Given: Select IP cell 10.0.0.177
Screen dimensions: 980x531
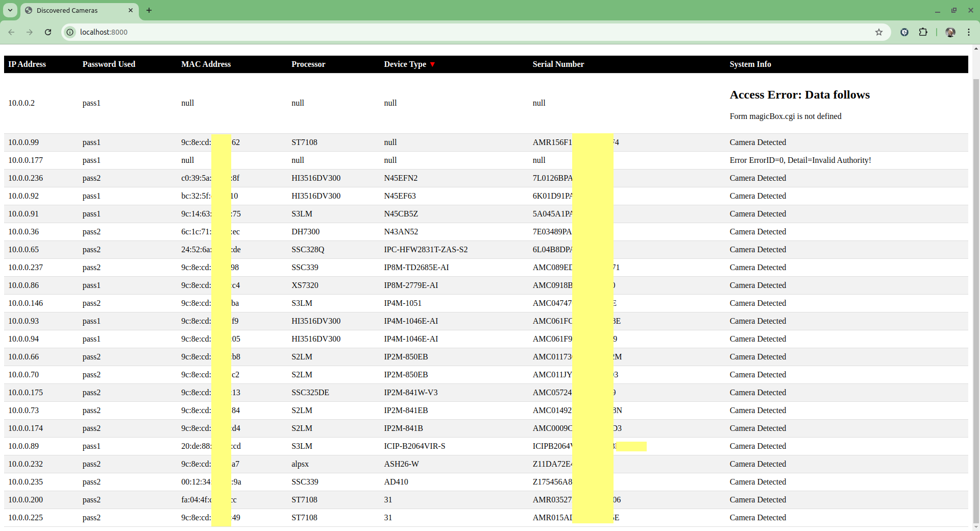Looking at the screenshot, I should pos(26,160).
